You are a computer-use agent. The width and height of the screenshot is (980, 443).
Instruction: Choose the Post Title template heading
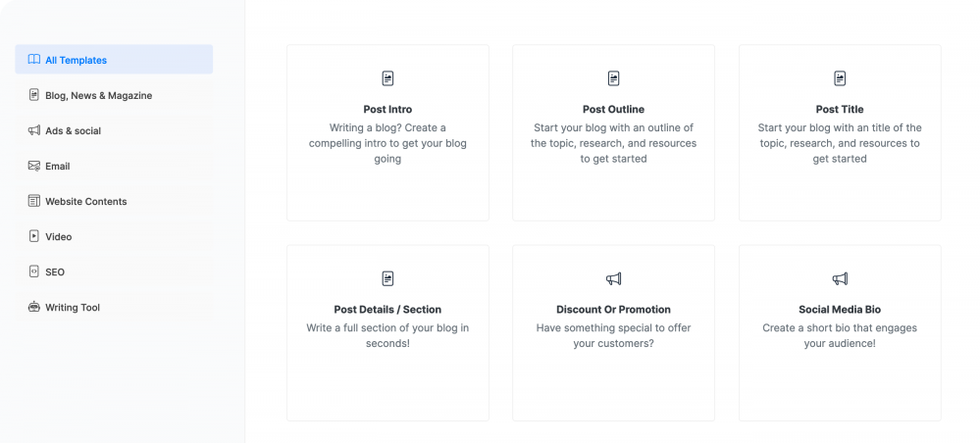(840, 110)
